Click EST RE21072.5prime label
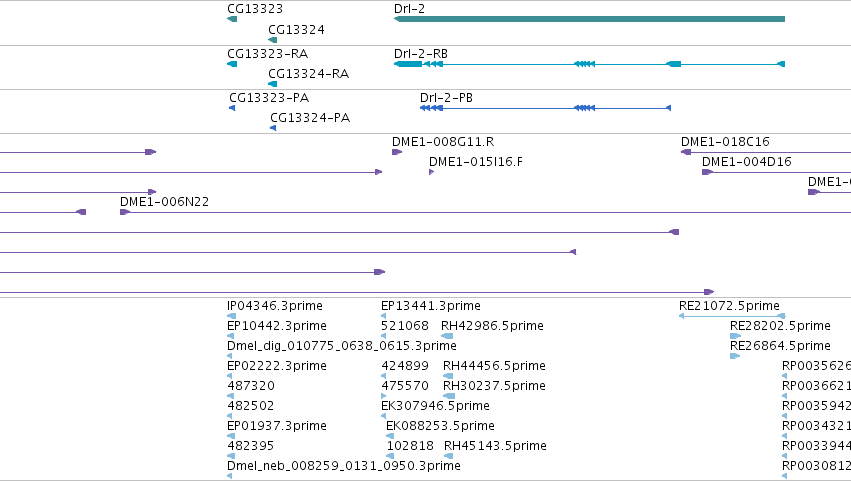Viewport: 851px width, 481px height. point(729,306)
